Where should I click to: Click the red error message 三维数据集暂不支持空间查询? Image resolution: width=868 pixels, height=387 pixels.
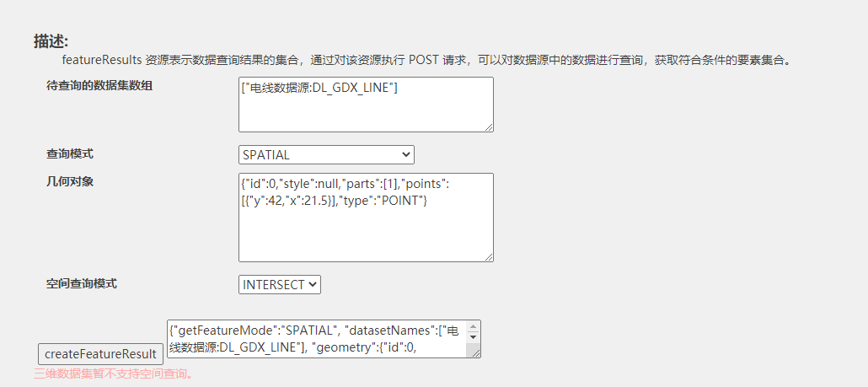pos(114,374)
